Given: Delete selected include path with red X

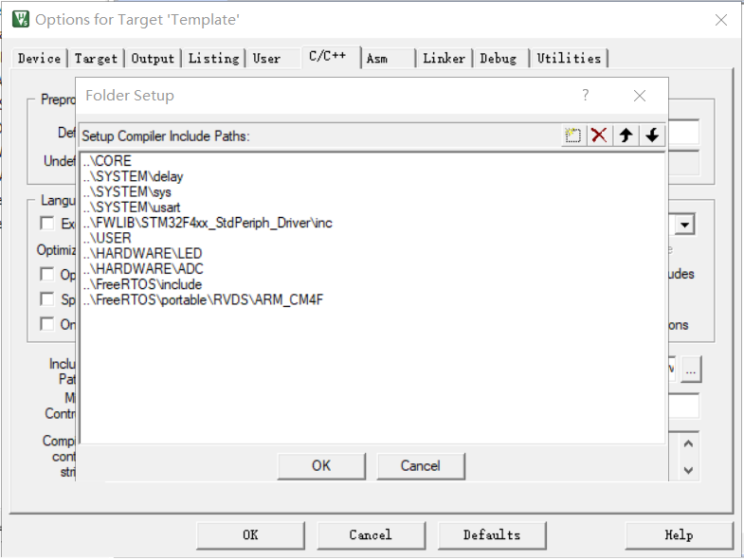Looking at the screenshot, I should tap(599, 135).
